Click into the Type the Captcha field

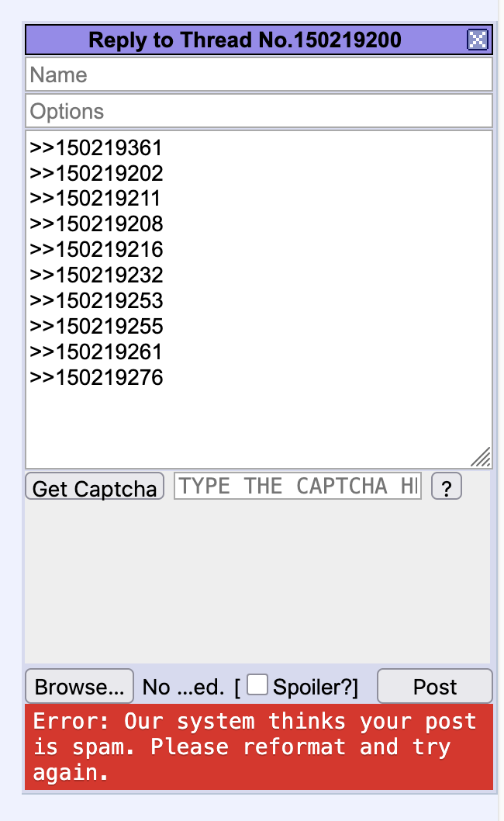tap(297, 486)
